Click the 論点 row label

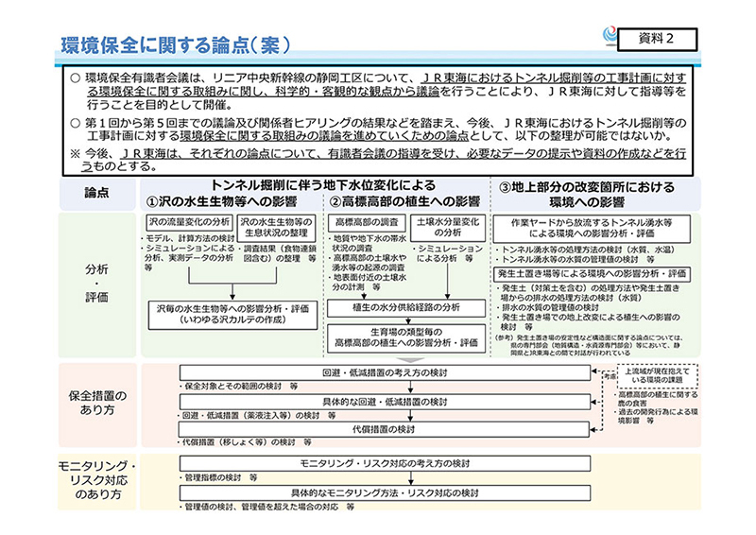(97, 193)
